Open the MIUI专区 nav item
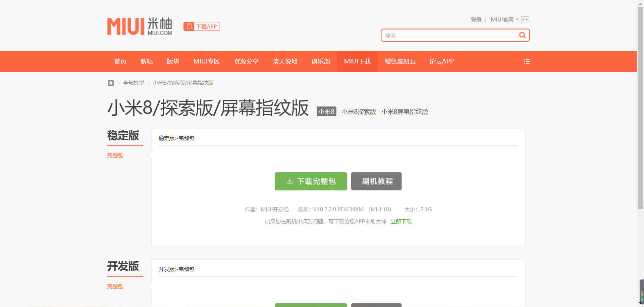 pos(207,61)
